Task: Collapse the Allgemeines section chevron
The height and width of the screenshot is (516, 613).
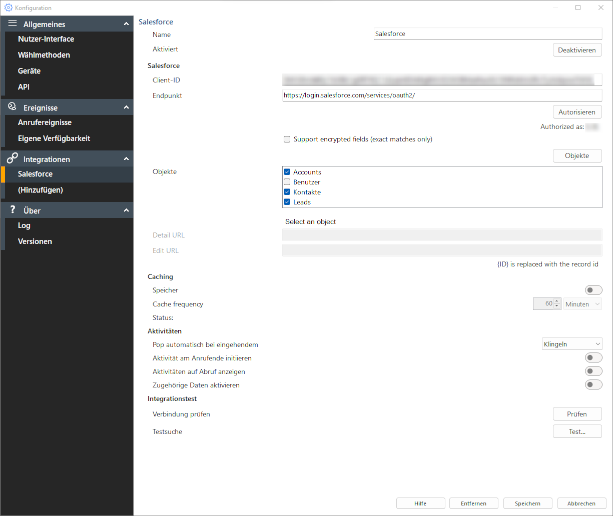Action: click(x=126, y=24)
